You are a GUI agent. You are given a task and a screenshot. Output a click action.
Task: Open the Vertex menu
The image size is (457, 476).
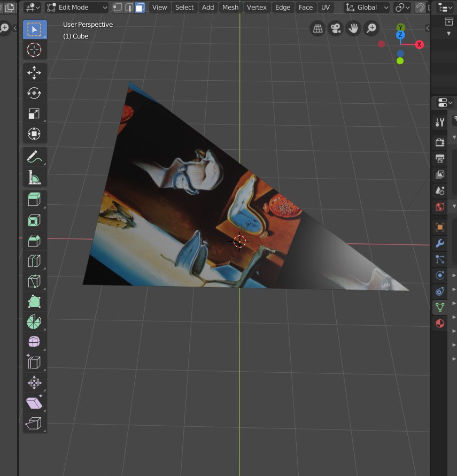coord(257,7)
